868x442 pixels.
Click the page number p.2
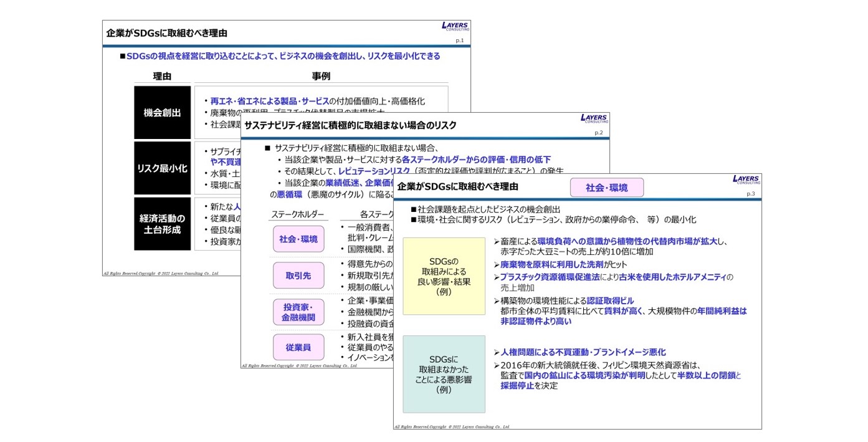coord(598,133)
